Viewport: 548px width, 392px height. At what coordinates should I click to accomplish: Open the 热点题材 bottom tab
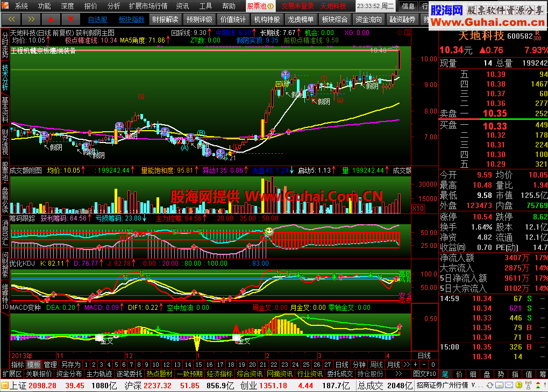(159, 374)
